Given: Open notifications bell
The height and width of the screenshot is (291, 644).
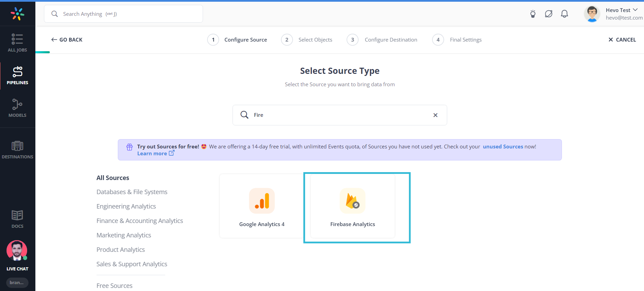Looking at the screenshot, I should point(564,14).
